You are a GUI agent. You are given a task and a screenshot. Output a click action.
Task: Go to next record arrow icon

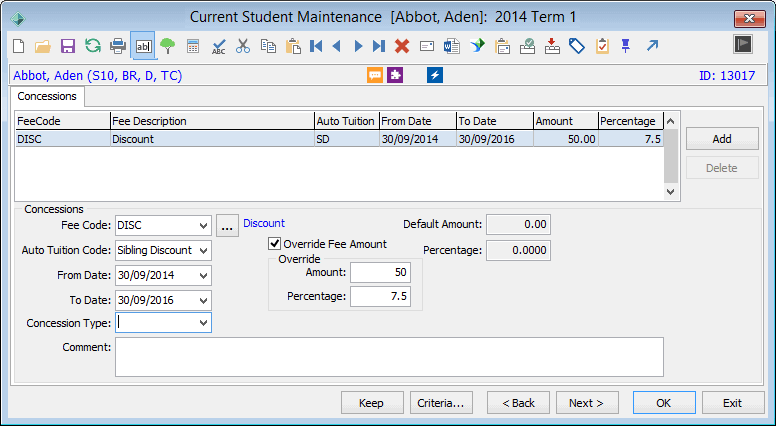coord(358,47)
